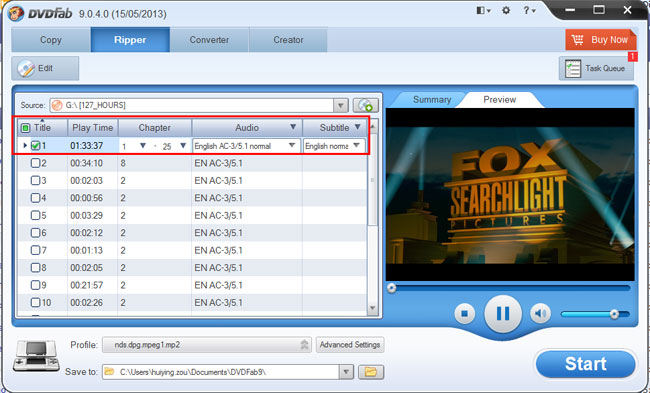Click the Nintendo DS profile device icon

36,356
